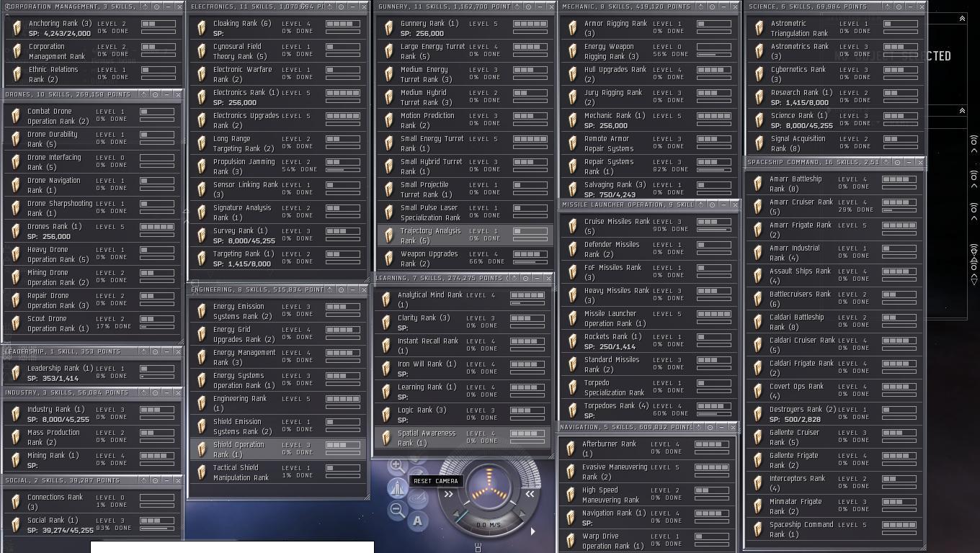The image size is (980, 553).
Task: Click the Missile Launcher Operation window title
Action: pyautogui.click(x=627, y=205)
